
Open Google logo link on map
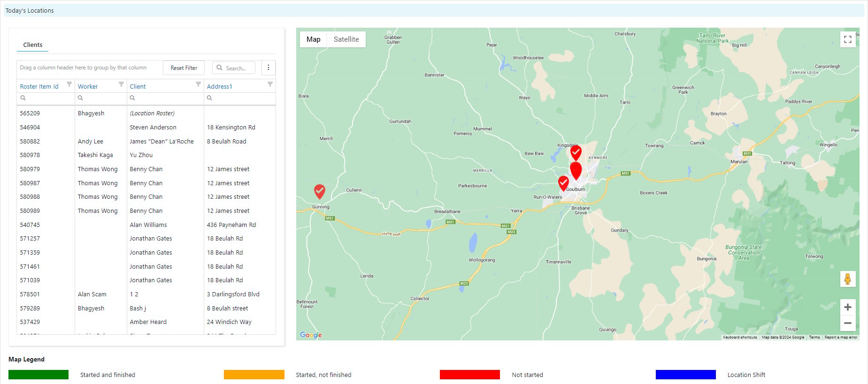pos(311,335)
